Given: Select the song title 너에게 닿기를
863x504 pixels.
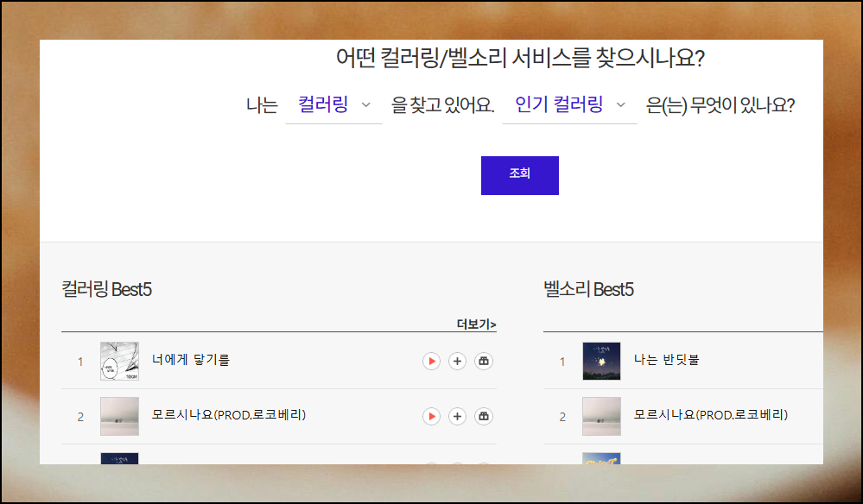Looking at the screenshot, I should [191, 360].
